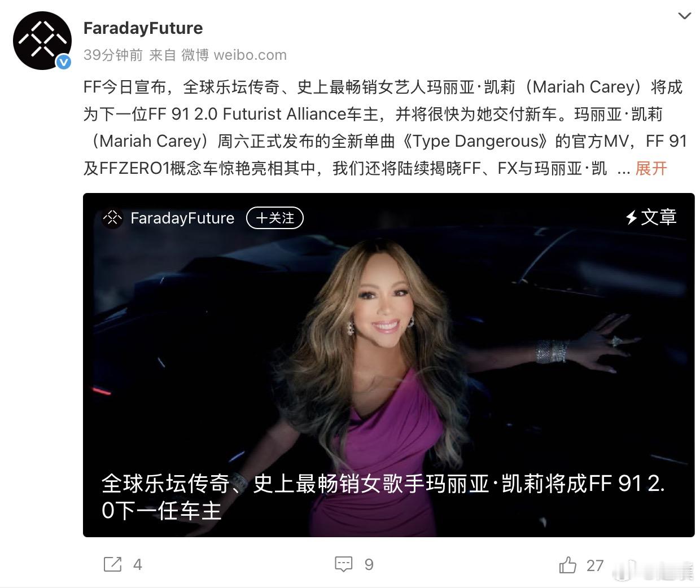Image resolution: width=700 pixels, height=588 pixels.
Task: Open FaradayFuture name inside the article card
Action: (182, 218)
